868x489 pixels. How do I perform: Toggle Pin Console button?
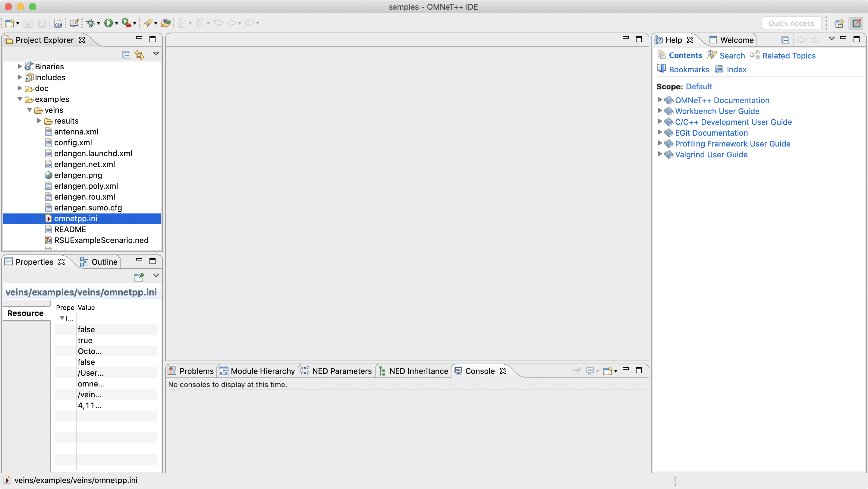pyautogui.click(x=577, y=371)
